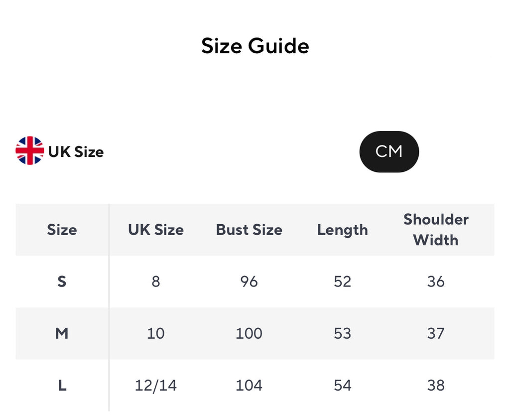Click the UK flag icon

(x=30, y=150)
